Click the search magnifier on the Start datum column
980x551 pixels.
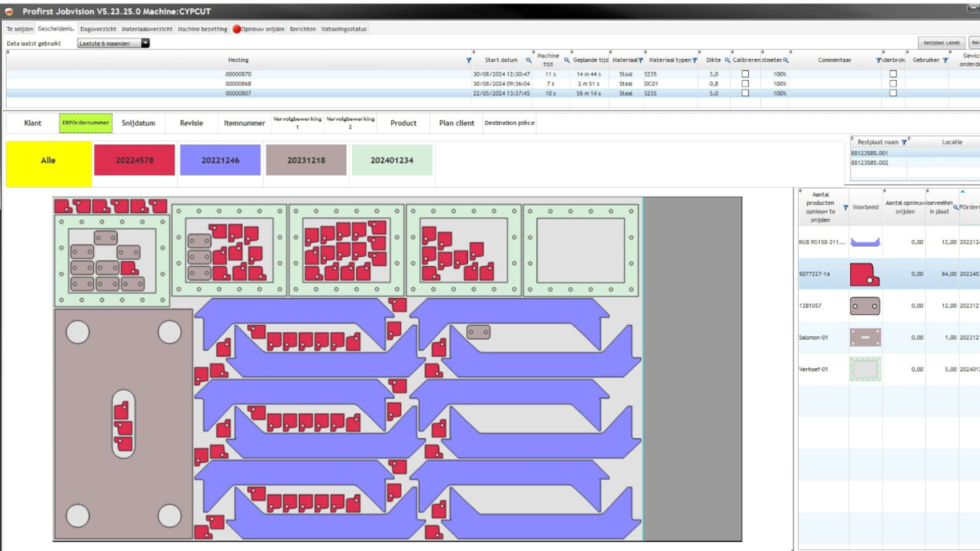tap(528, 60)
